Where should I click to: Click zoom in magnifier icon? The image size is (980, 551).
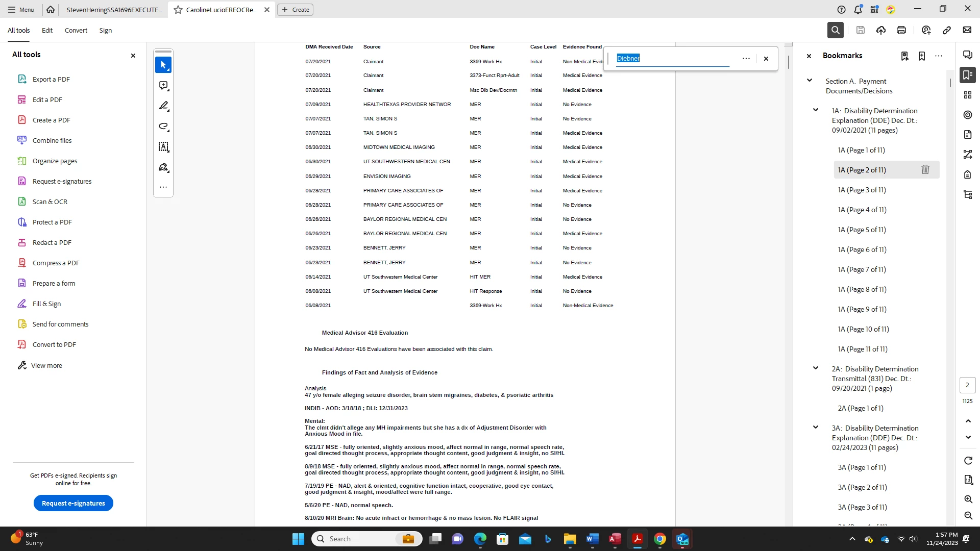[968, 499]
